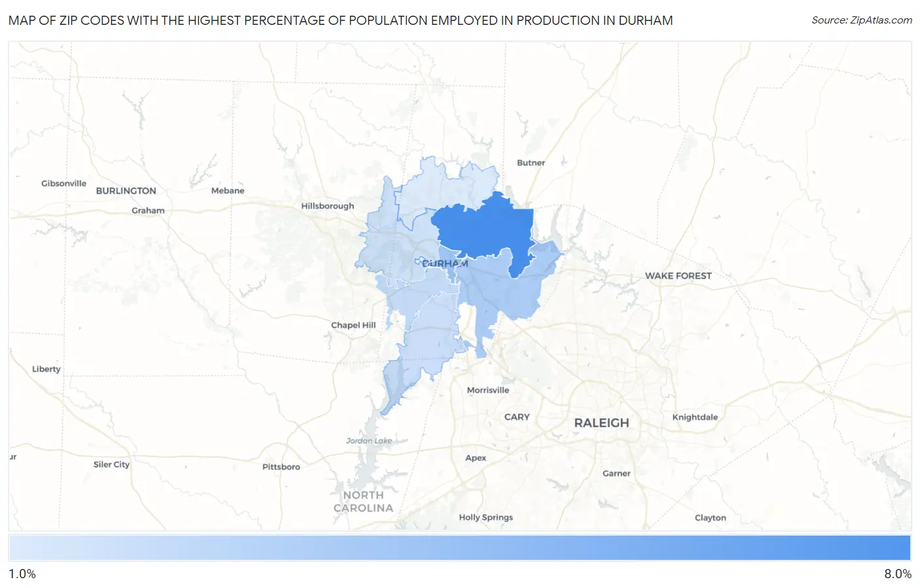
Task: Click the Mebane label
Action: (x=228, y=191)
